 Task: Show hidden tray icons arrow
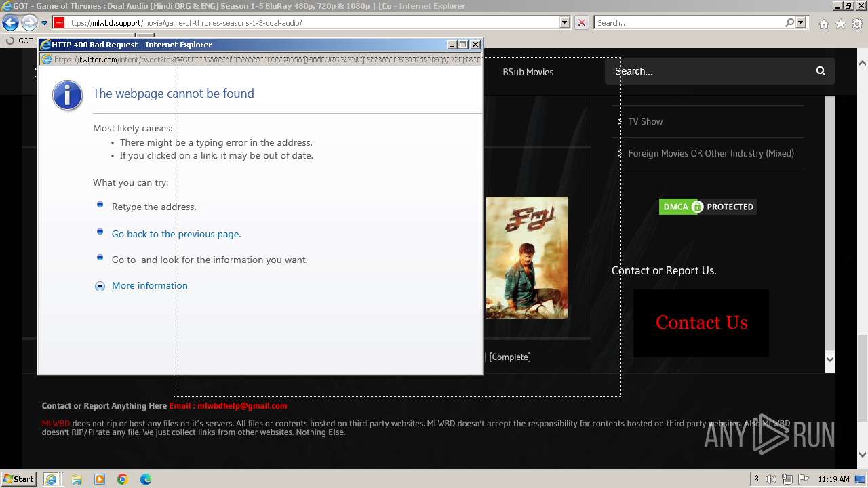click(x=756, y=479)
